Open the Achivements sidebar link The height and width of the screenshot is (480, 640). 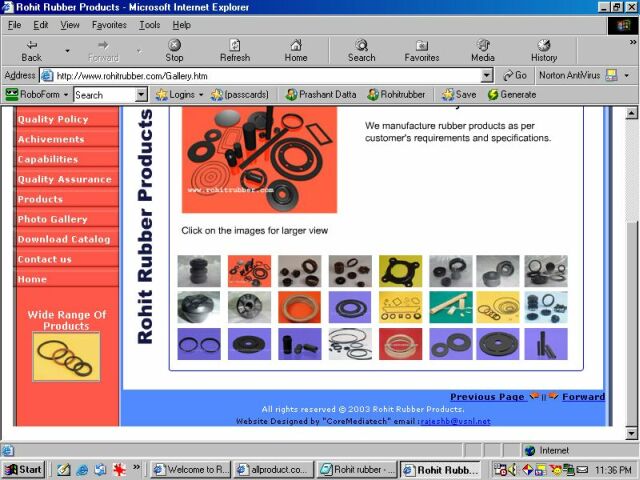[51, 139]
